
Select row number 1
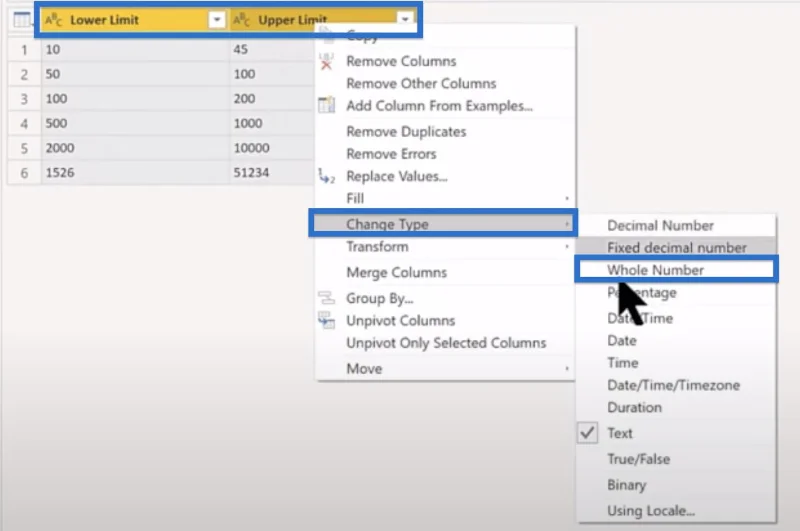coord(24,50)
